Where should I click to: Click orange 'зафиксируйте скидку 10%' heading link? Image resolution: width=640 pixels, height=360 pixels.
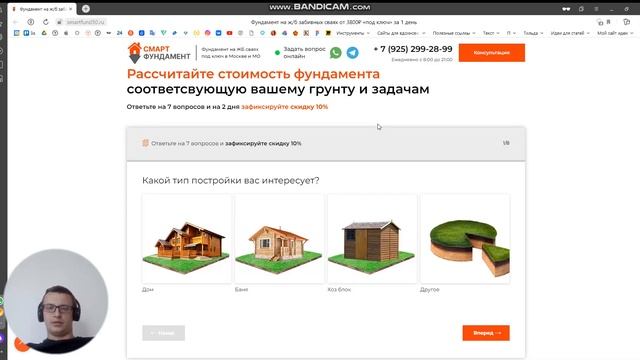point(284,107)
